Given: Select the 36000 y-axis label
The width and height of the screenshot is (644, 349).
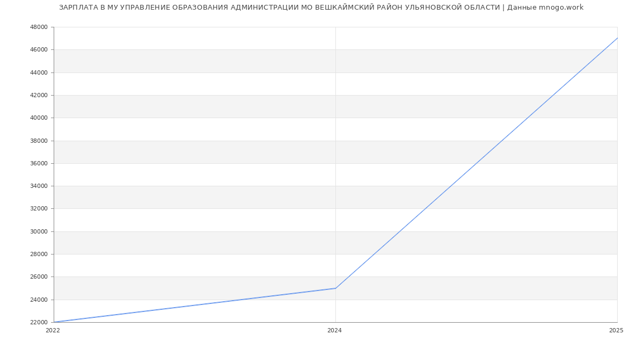Looking at the screenshot, I should [x=39, y=164].
